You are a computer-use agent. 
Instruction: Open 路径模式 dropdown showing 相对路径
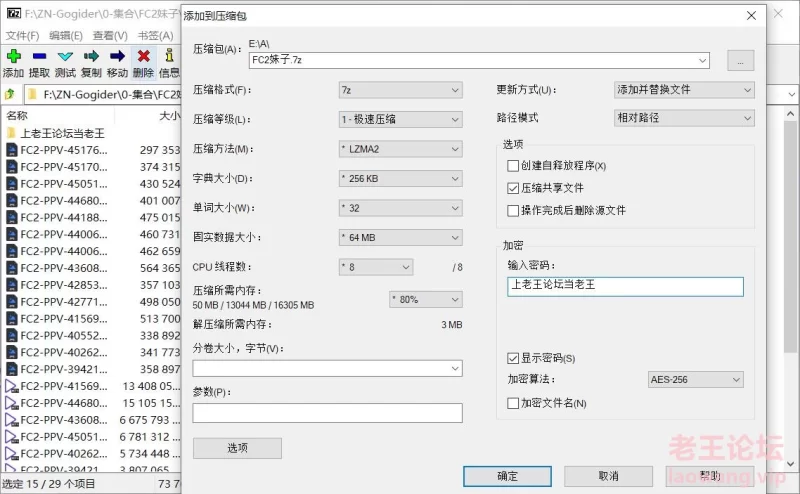684,118
